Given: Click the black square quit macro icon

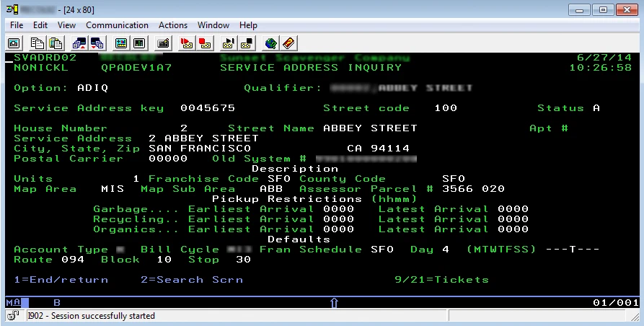Looking at the screenshot, I should (x=247, y=43).
